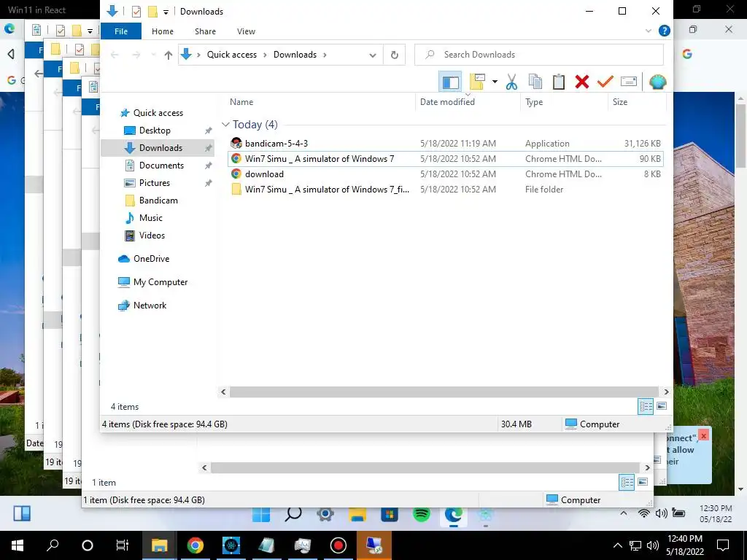Click Quick access in the address breadcrumb

click(231, 55)
